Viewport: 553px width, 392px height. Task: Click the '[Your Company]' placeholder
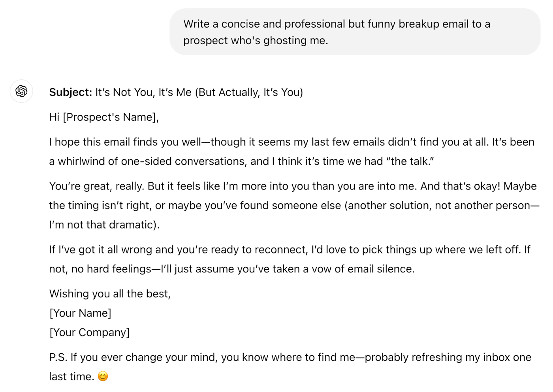[89, 332]
